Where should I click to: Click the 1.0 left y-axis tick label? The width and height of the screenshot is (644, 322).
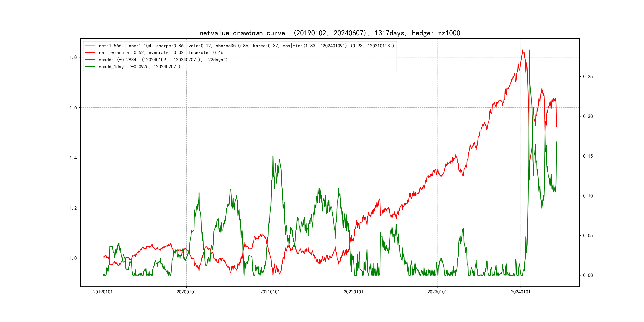(73, 258)
